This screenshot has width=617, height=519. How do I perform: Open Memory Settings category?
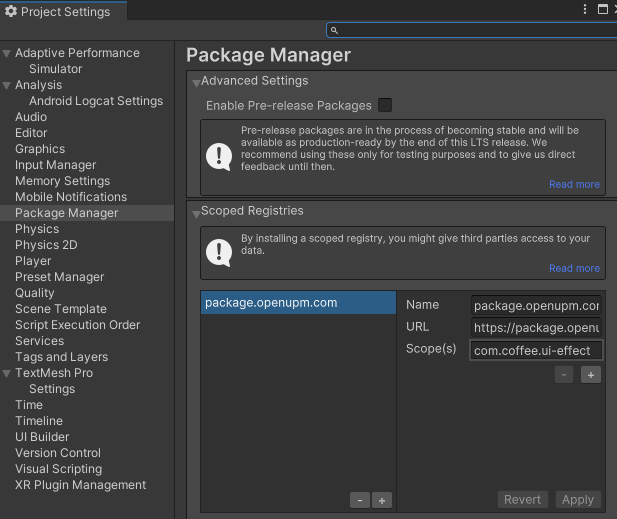coord(62,181)
